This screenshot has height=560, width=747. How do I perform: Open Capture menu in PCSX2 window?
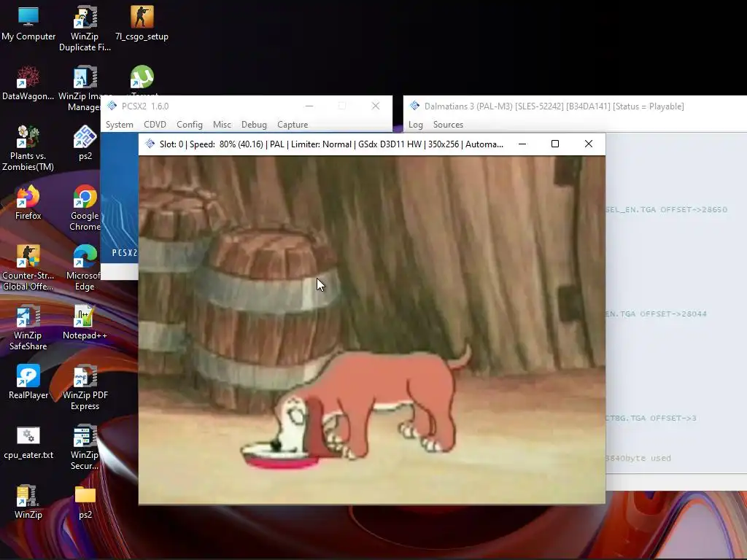[x=293, y=125]
